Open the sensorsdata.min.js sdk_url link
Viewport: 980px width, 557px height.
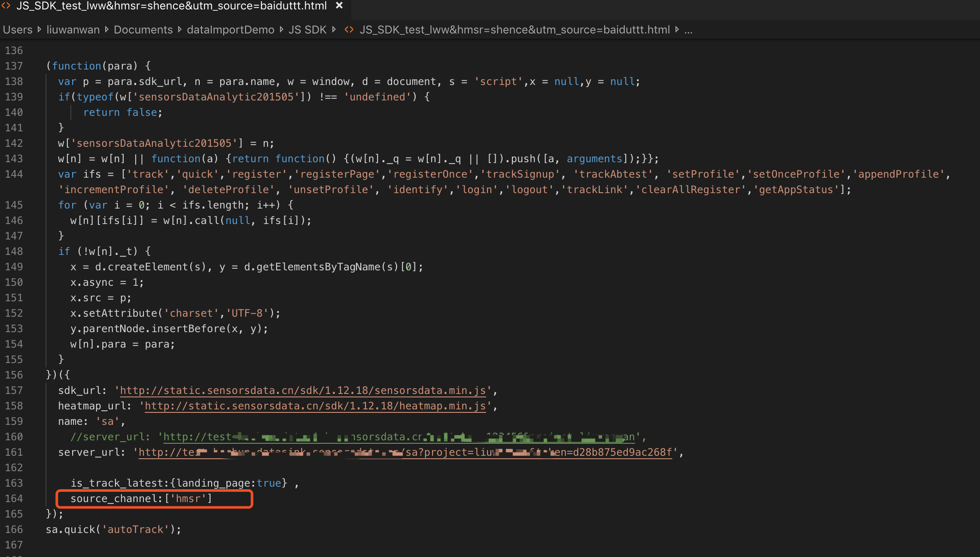(303, 391)
